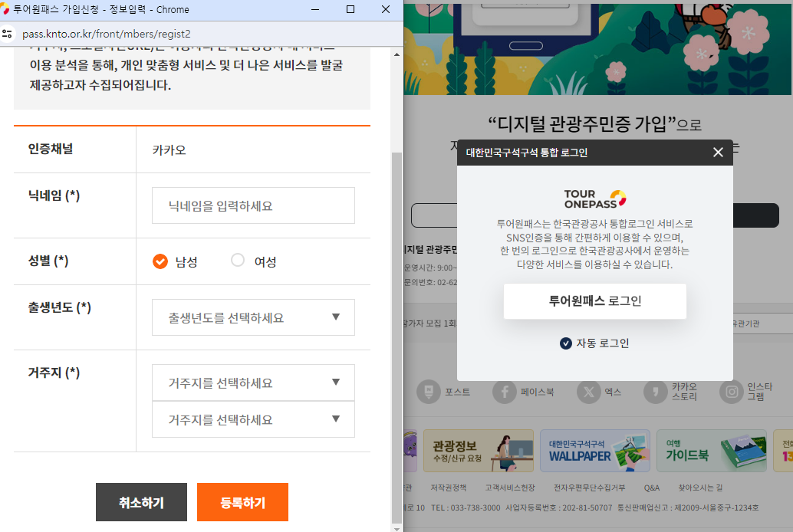This screenshot has height=532, width=793.
Task: Open the 여행 가이드북 banner
Action: pos(712,451)
